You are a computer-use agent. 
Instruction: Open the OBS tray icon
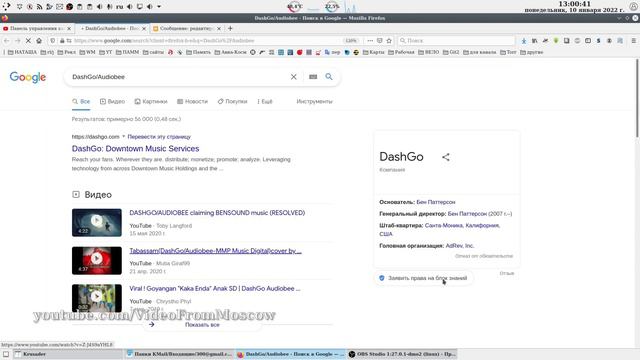69,7
